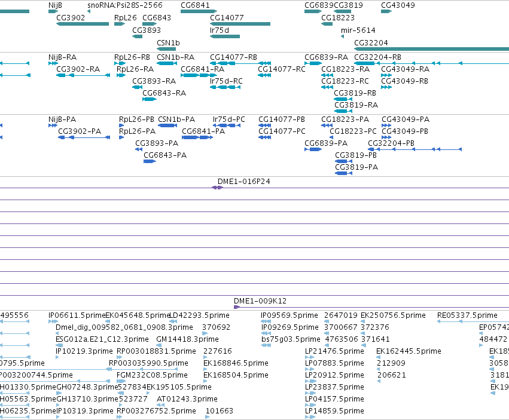Click the CG18223-PC protein label
This screenshot has width=509, height=420.
pyautogui.click(x=353, y=131)
